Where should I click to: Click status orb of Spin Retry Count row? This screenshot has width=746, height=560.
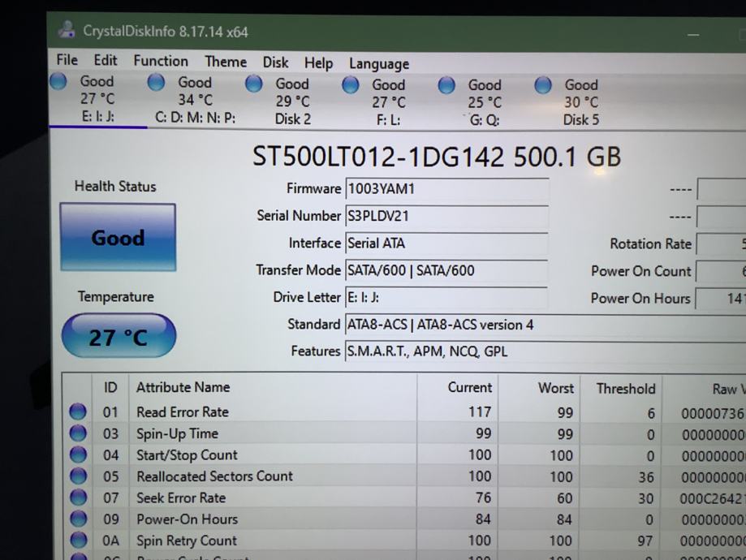coord(79,540)
